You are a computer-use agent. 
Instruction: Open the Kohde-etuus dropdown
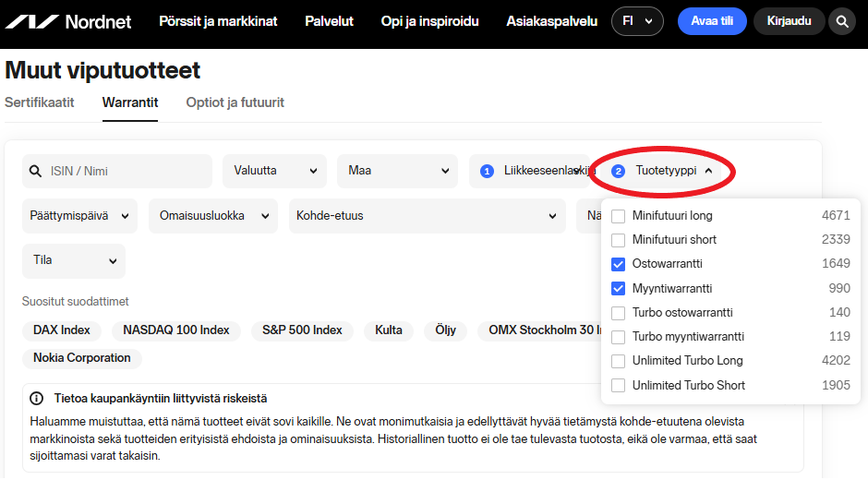pyautogui.click(x=427, y=216)
